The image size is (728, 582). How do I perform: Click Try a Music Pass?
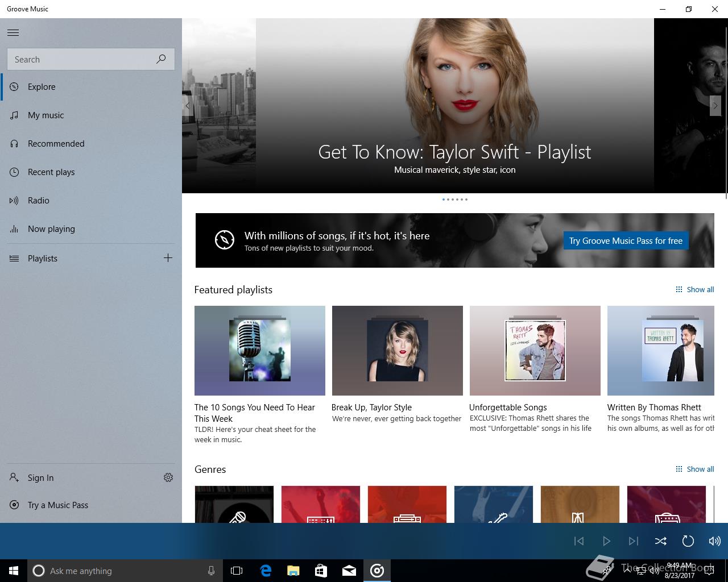91,505
